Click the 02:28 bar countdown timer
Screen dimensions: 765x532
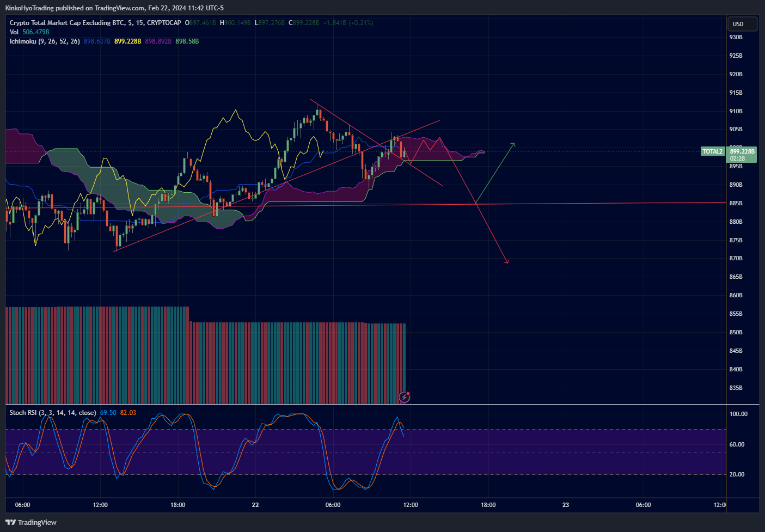[x=737, y=158]
